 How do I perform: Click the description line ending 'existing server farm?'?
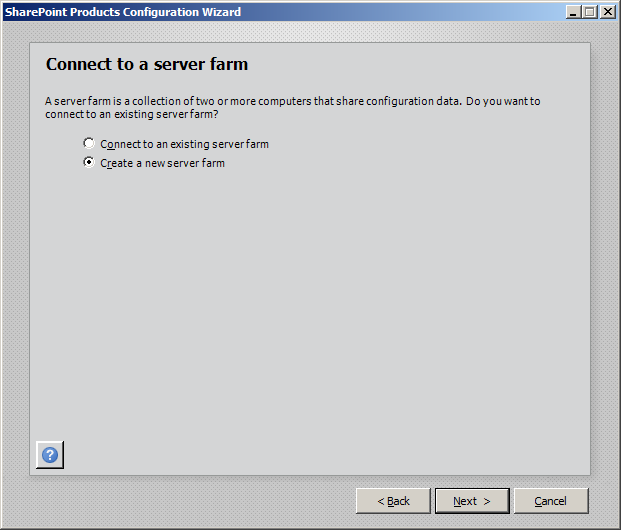pos(132,115)
